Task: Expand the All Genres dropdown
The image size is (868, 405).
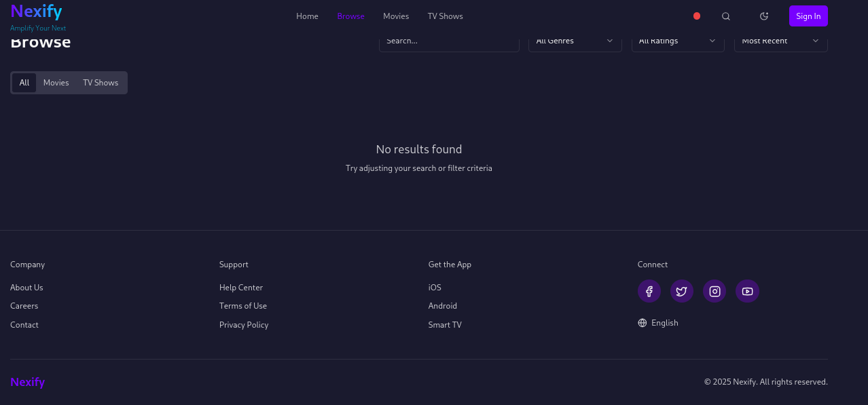Action: pyautogui.click(x=575, y=42)
